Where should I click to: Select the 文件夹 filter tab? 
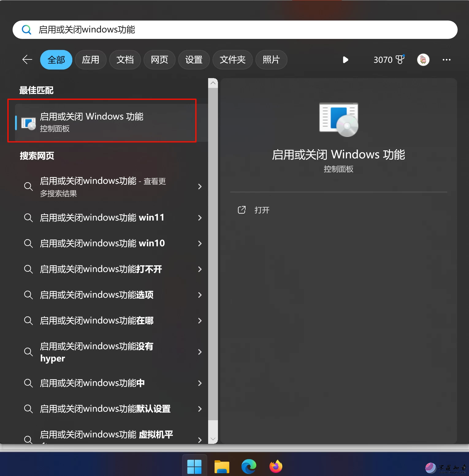tap(232, 60)
